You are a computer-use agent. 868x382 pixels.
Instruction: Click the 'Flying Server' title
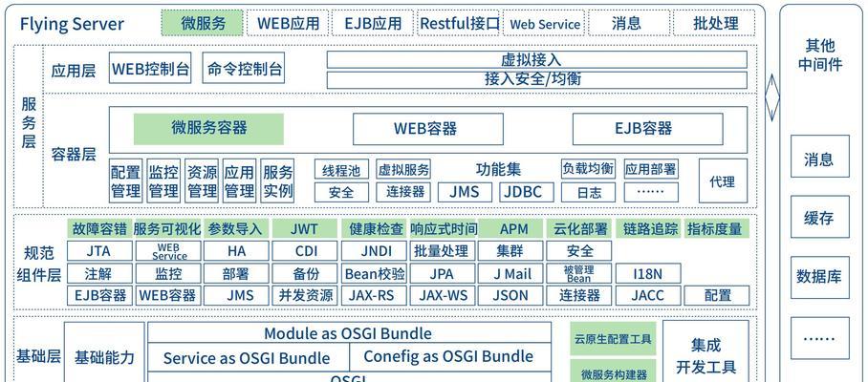pos(72,24)
